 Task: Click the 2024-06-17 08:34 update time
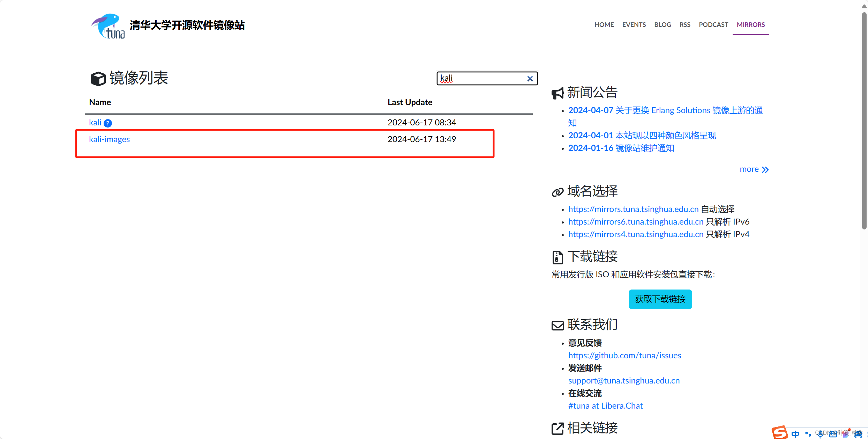click(422, 123)
